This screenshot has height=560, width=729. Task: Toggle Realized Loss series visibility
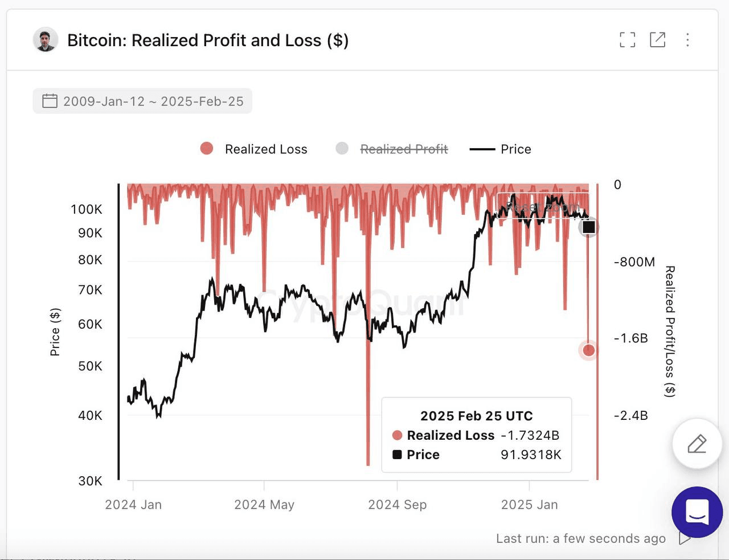[x=266, y=149]
